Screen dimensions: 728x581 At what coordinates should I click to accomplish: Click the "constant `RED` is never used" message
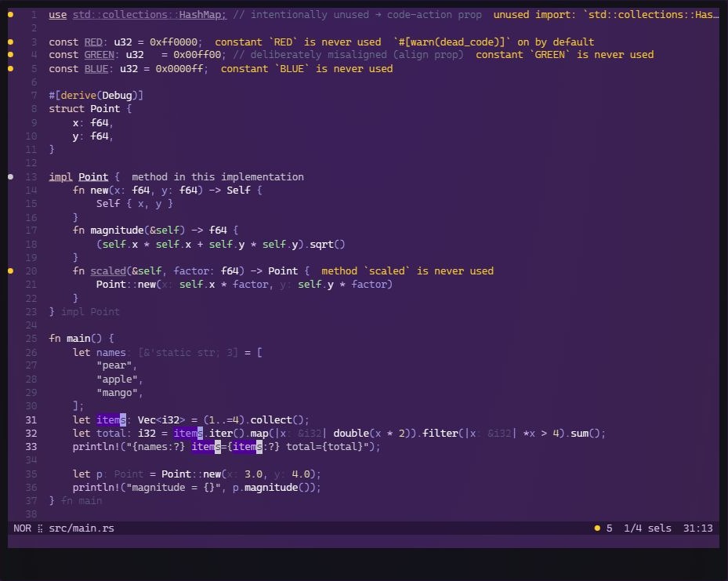coord(298,42)
